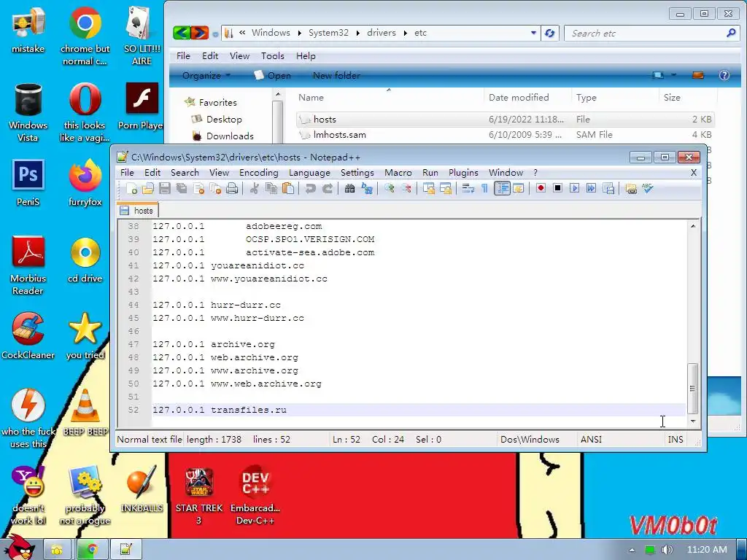Viewport: 747px width, 560px height.
Task: Click the Playback macro icon
Action: (x=575, y=189)
